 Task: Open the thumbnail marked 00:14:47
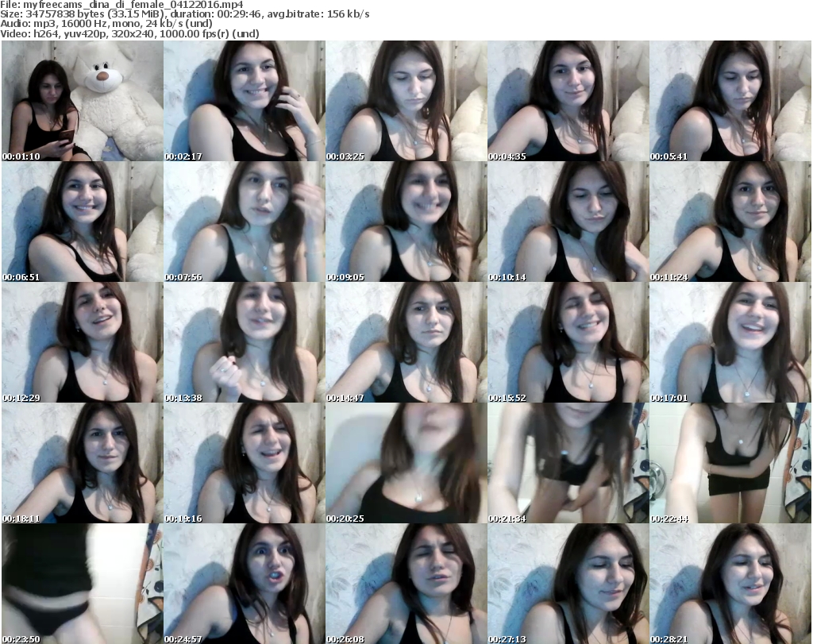point(406,342)
